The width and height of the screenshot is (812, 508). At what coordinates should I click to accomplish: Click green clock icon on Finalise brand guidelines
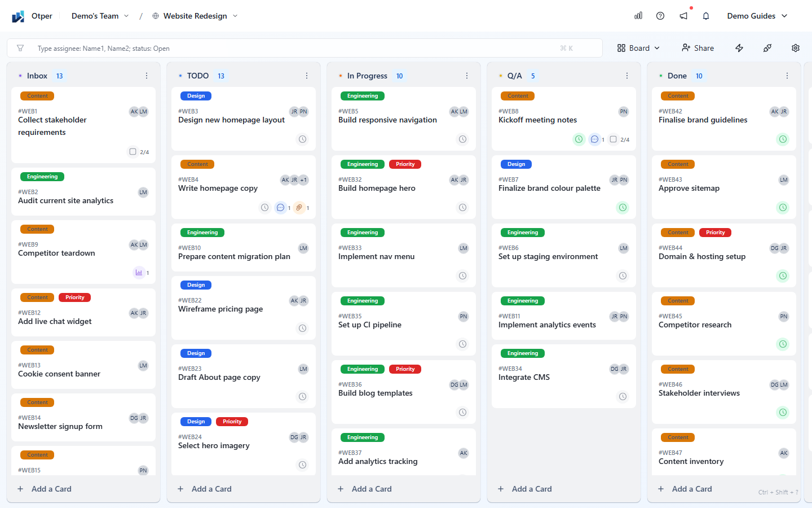coord(783,139)
